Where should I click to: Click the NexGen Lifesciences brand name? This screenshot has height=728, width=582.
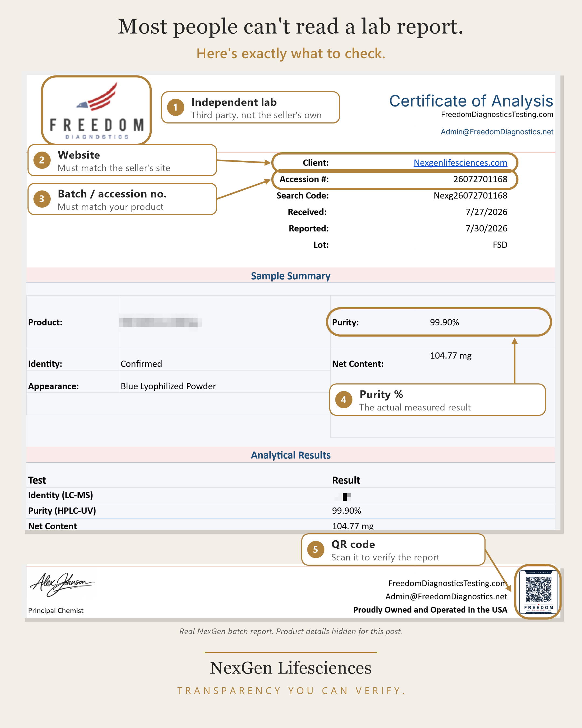tap(290, 668)
